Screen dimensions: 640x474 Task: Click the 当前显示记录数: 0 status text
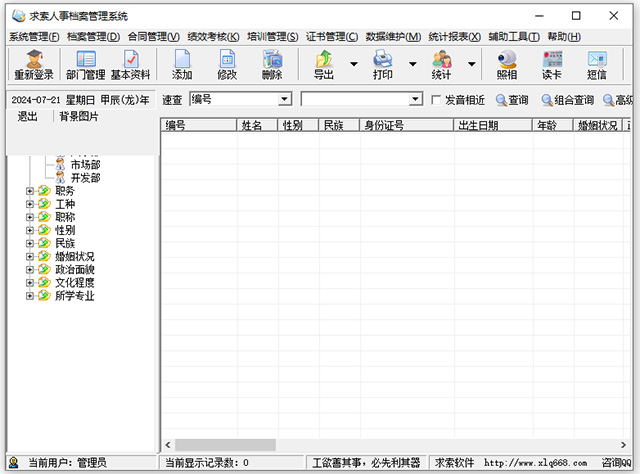pyautogui.click(x=207, y=463)
